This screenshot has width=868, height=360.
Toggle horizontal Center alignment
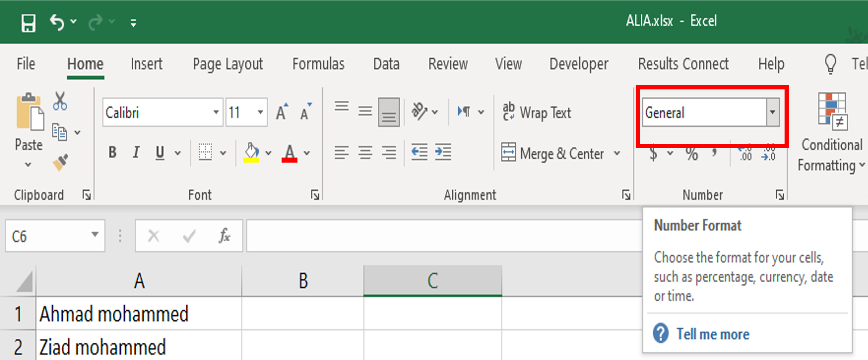click(x=366, y=153)
